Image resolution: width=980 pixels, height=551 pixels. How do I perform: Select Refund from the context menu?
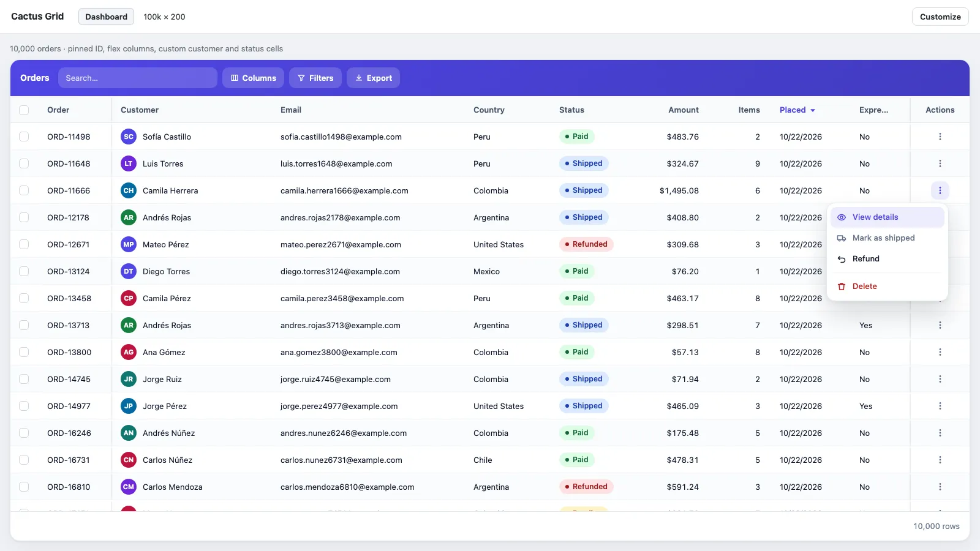(x=887, y=259)
